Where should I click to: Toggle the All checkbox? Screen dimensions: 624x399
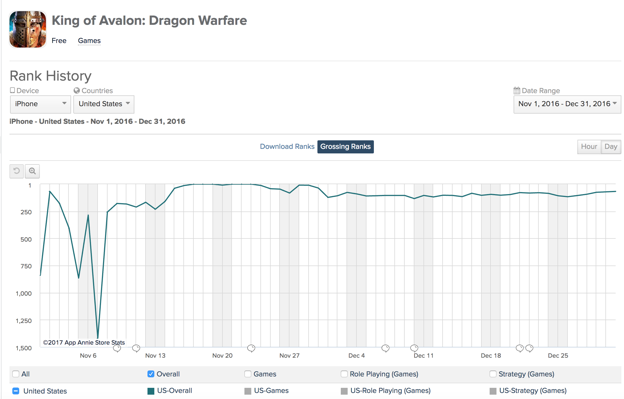tap(16, 374)
